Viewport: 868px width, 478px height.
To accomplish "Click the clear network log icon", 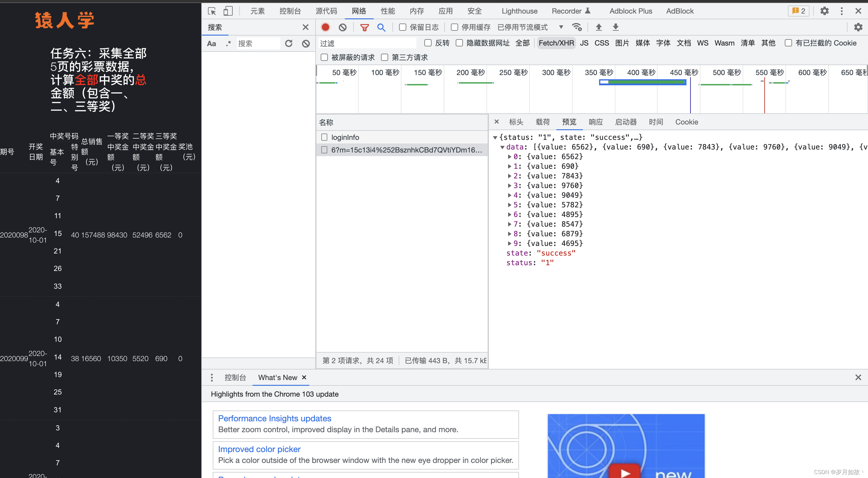I will click(342, 27).
